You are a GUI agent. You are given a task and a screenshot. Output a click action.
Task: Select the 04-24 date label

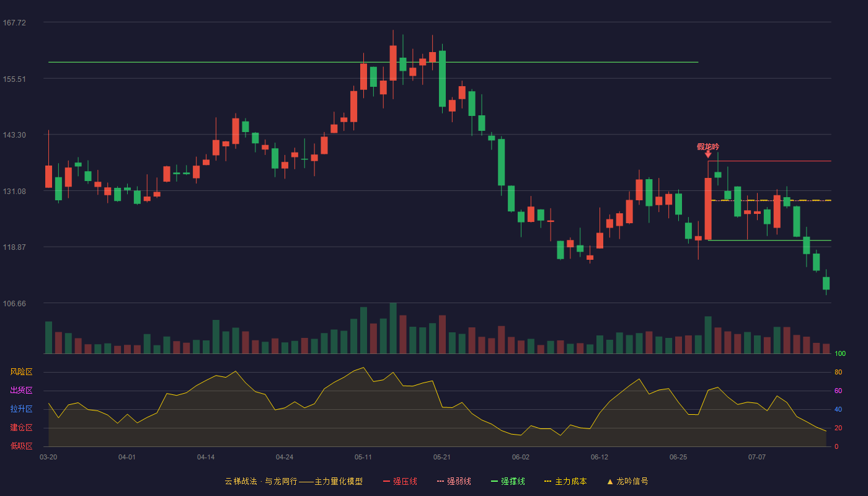(285, 457)
